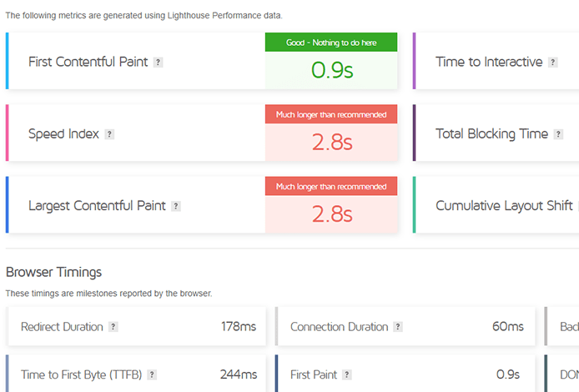
Task: Select the First Contentful Paint label
Action: (x=88, y=62)
